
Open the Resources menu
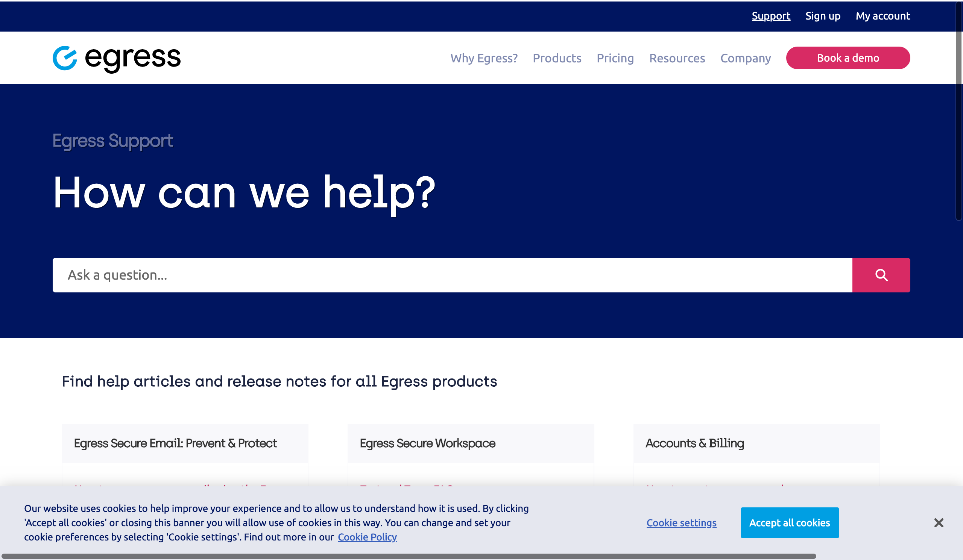pyautogui.click(x=677, y=58)
